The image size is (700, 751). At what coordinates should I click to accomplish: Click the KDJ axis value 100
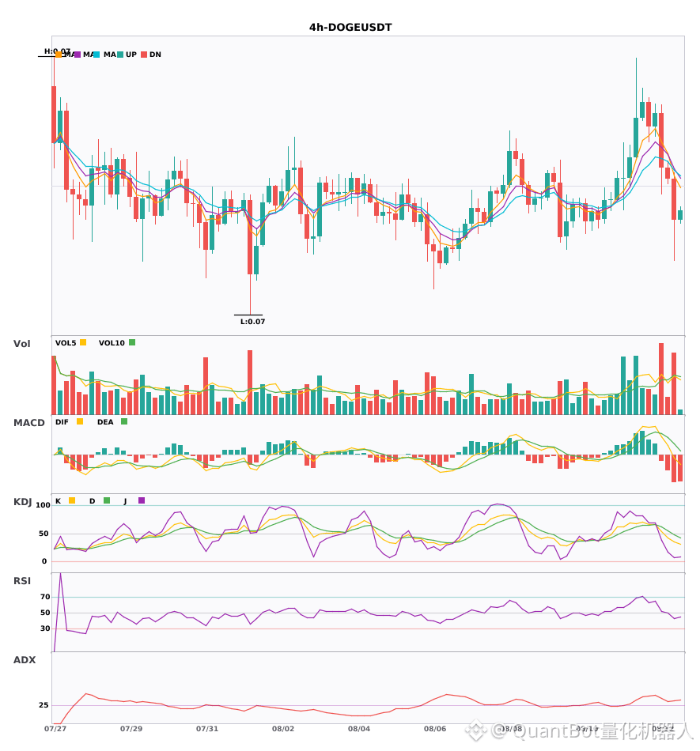point(43,505)
